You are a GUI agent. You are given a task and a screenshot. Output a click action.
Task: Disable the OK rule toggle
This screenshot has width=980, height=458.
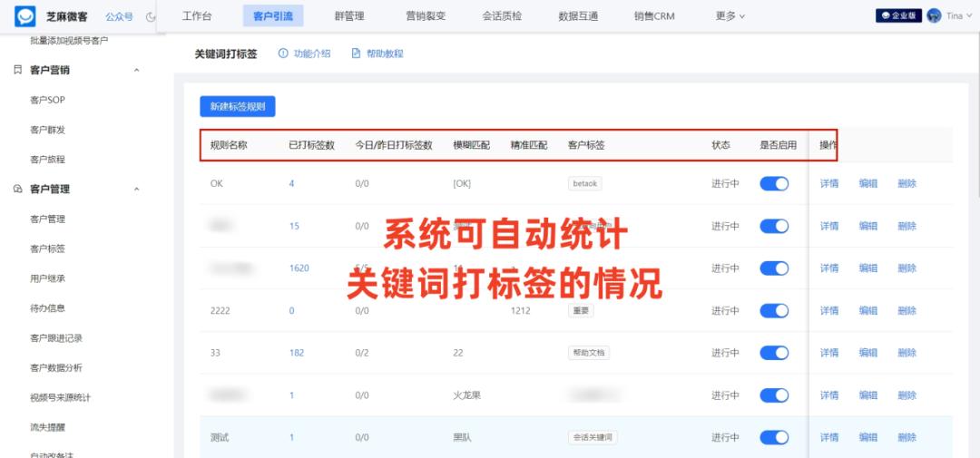point(774,184)
